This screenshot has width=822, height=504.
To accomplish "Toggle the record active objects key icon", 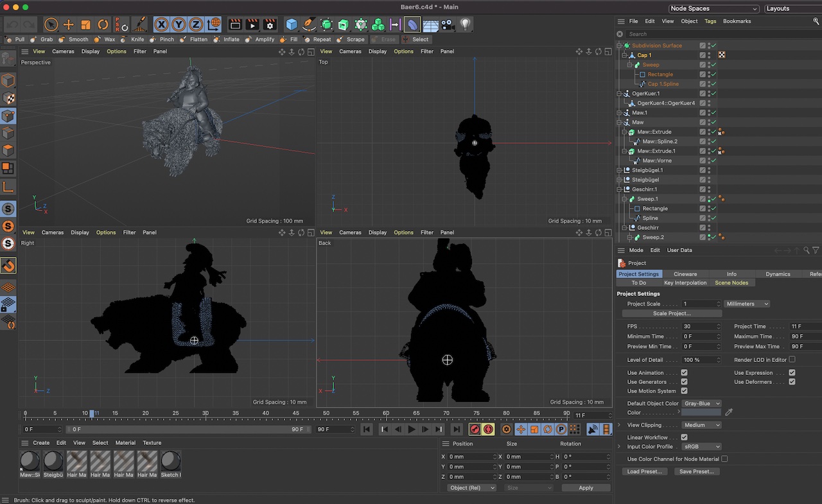I will (x=475, y=430).
